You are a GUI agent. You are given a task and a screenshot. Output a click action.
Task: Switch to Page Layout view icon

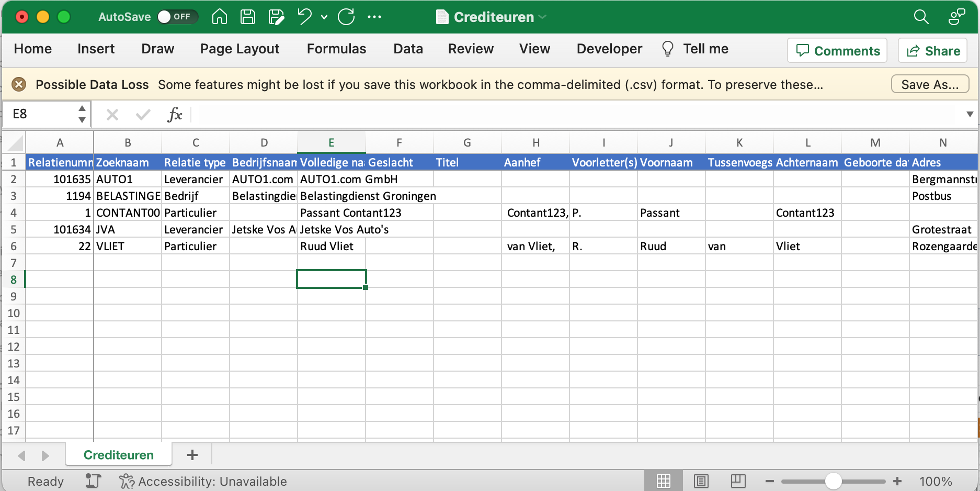tap(701, 481)
